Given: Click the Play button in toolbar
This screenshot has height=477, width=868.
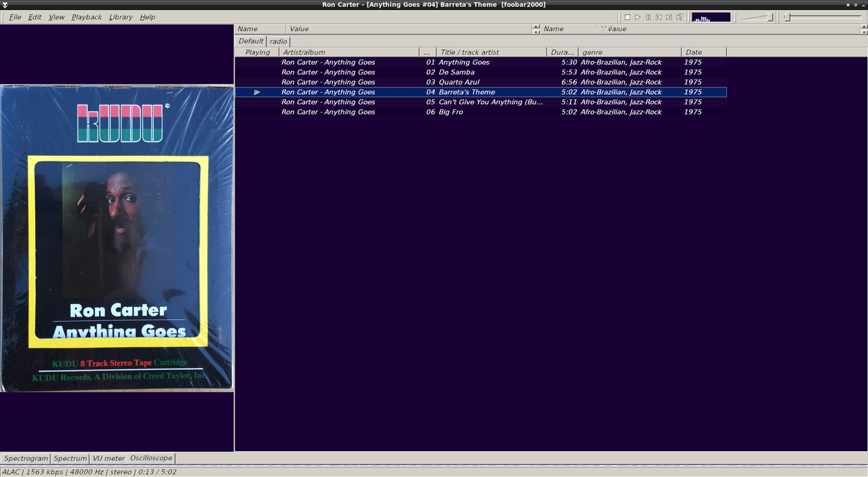Looking at the screenshot, I should coord(637,17).
